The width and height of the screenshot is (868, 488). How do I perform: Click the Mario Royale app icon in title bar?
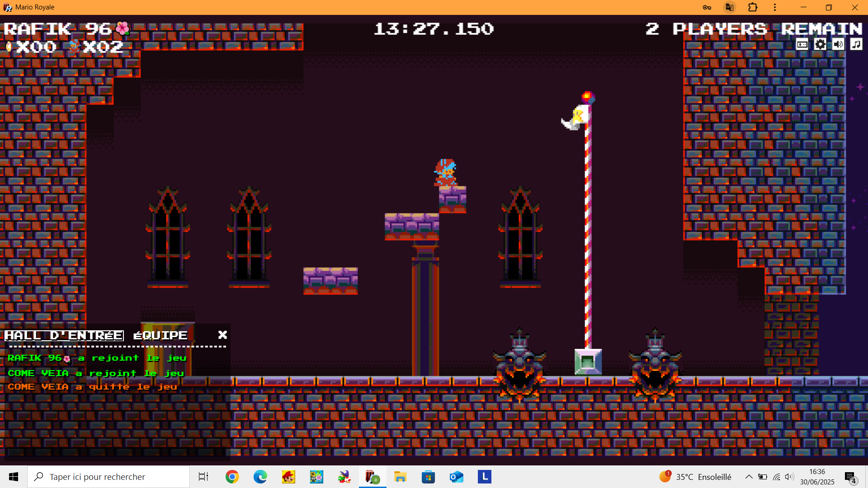pos(8,7)
